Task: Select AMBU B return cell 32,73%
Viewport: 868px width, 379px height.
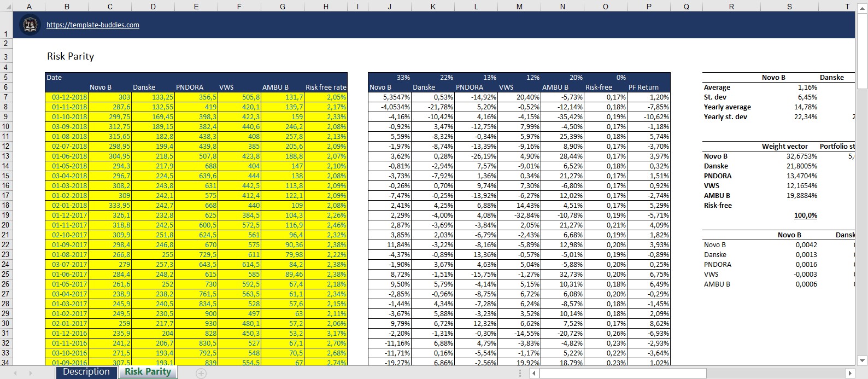Action: [x=562, y=275]
